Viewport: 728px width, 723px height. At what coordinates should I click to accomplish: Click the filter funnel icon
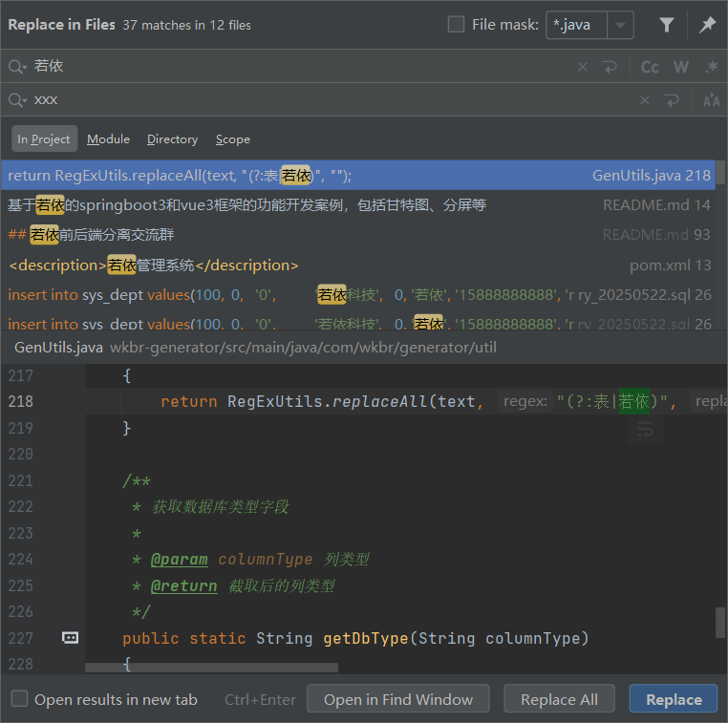[666, 25]
